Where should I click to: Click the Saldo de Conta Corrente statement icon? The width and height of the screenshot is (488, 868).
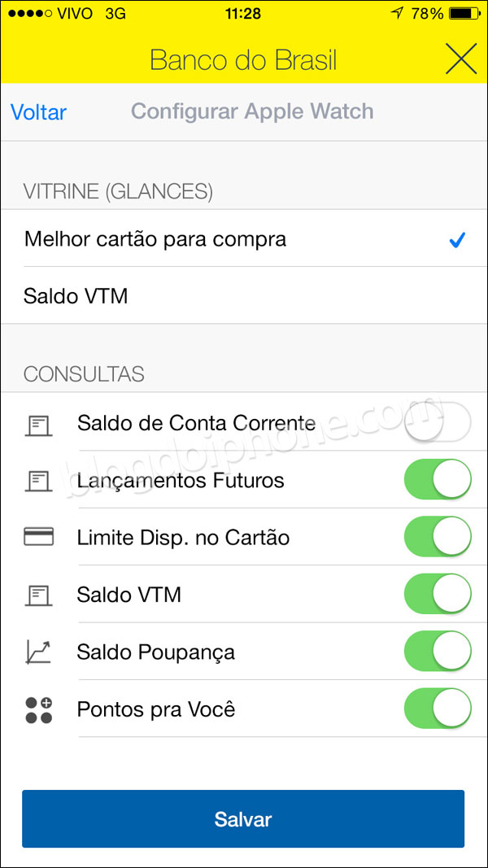39,425
